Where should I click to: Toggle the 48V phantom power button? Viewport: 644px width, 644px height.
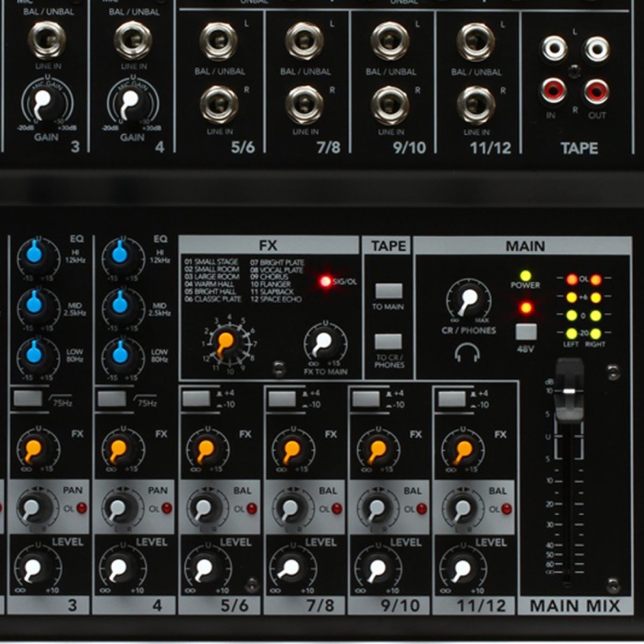(x=526, y=332)
